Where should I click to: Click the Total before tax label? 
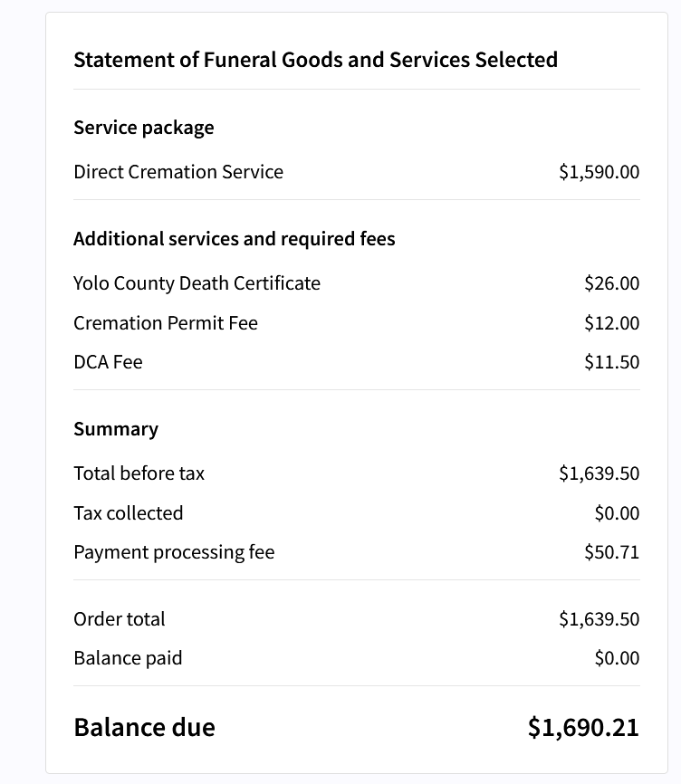click(139, 473)
